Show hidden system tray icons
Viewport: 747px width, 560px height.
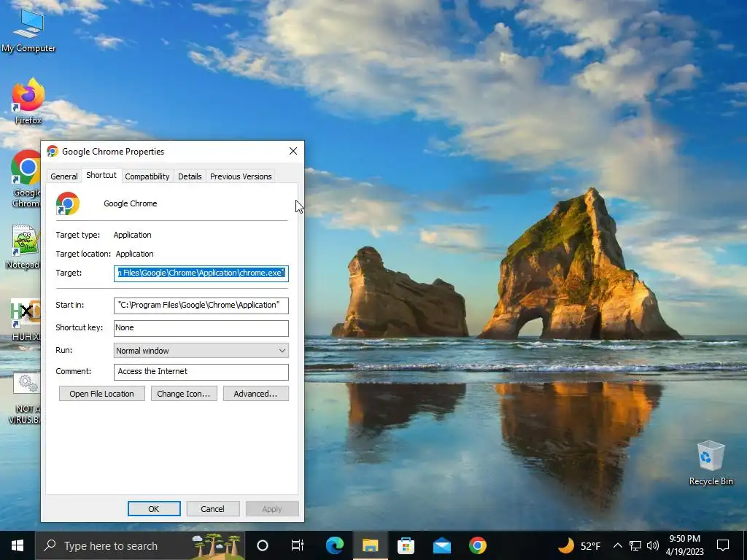click(x=617, y=545)
